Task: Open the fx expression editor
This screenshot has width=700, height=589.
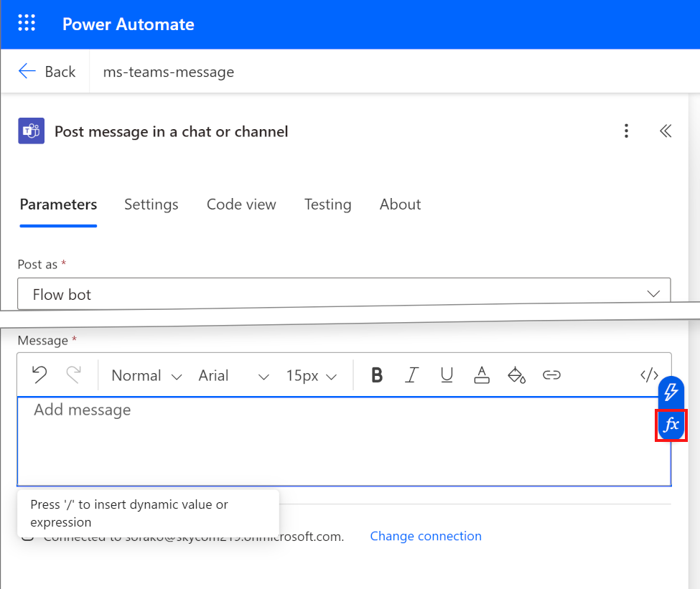Action: (671, 425)
